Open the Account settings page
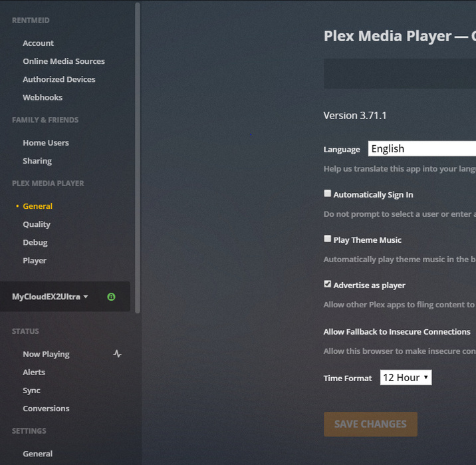 click(39, 43)
